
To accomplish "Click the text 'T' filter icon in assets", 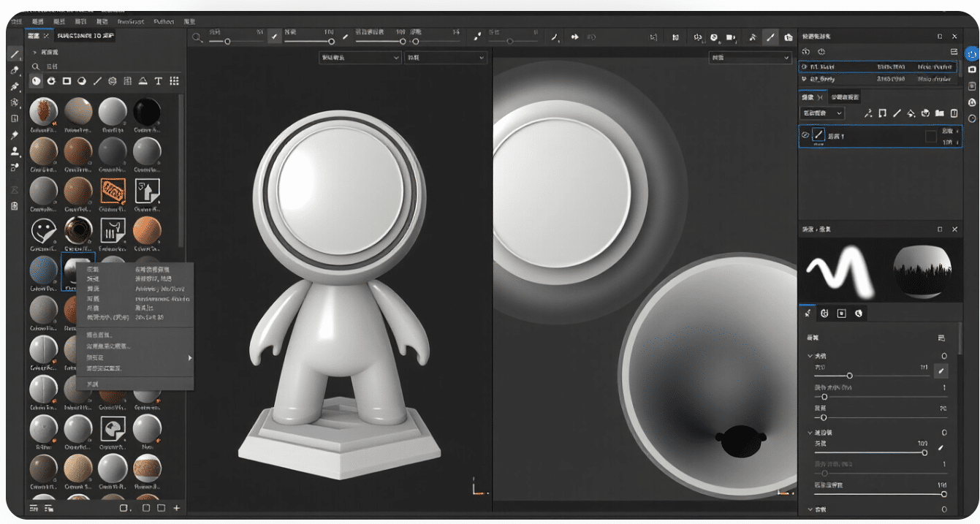I will 159,81.
